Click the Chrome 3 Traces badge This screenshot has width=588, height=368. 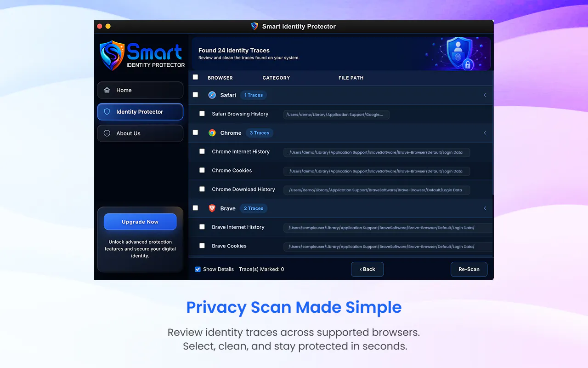(x=260, y=133)
